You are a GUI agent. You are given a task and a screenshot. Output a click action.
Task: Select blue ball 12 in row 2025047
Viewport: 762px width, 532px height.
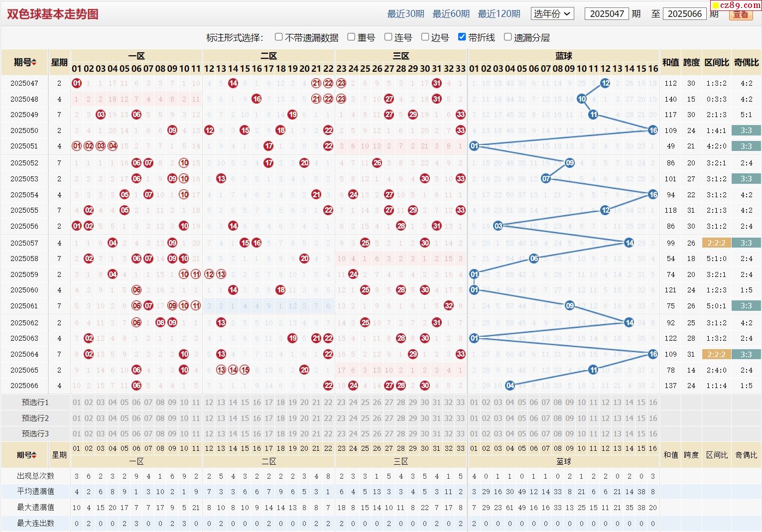tap(605, 83)
